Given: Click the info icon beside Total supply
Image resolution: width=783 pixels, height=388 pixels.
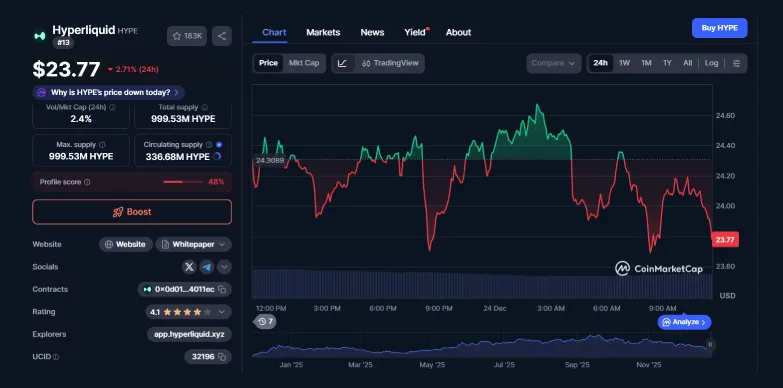Looking at the screenshot, I should (205, 107).
